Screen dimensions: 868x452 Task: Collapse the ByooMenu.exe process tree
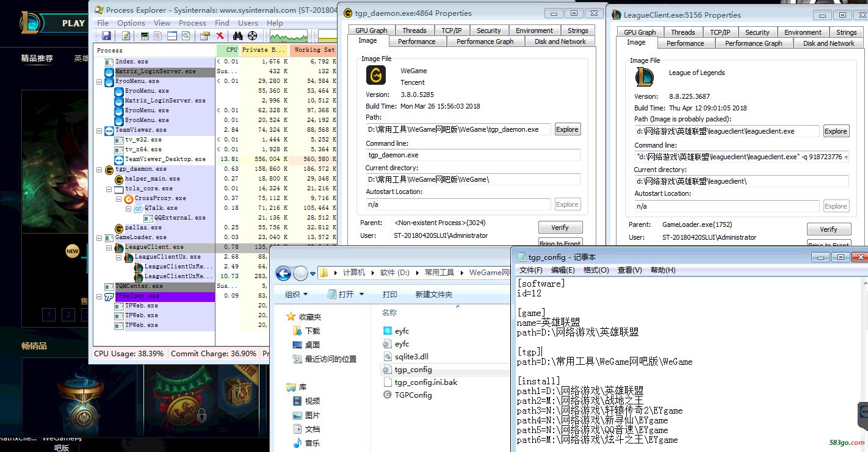[99, 81]
